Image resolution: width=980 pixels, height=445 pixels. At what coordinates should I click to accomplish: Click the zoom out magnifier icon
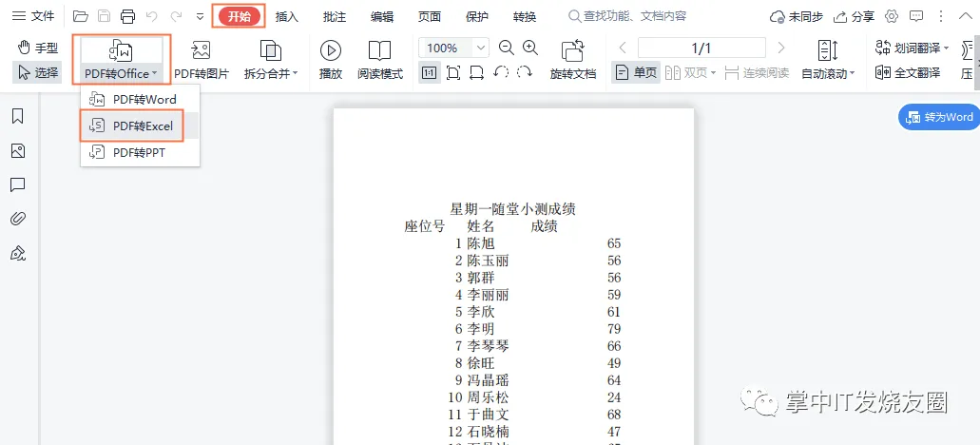[506, 48]
